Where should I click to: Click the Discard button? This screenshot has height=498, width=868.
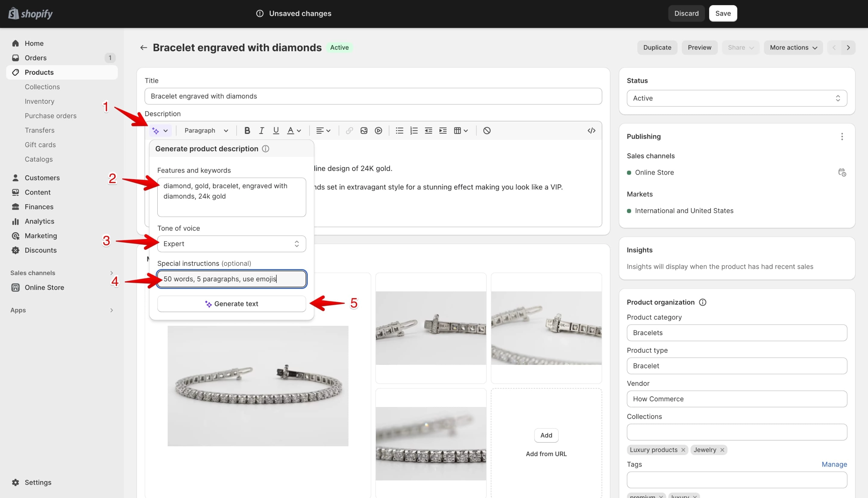click(686, 13)
